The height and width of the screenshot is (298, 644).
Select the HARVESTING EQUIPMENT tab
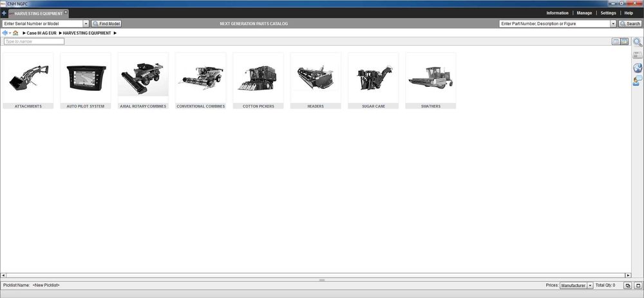pos(38,14)
